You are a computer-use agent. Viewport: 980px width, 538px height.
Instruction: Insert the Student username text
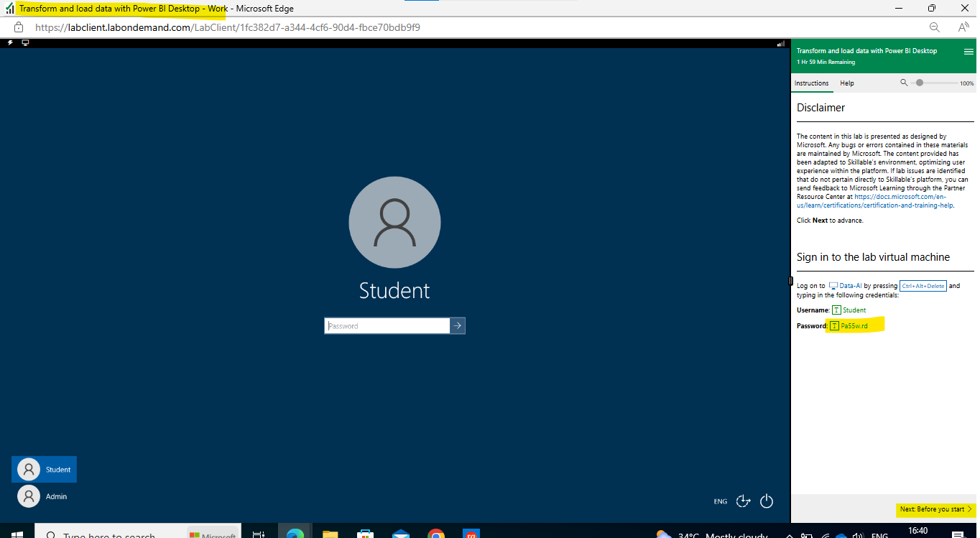tap(854, 310)
